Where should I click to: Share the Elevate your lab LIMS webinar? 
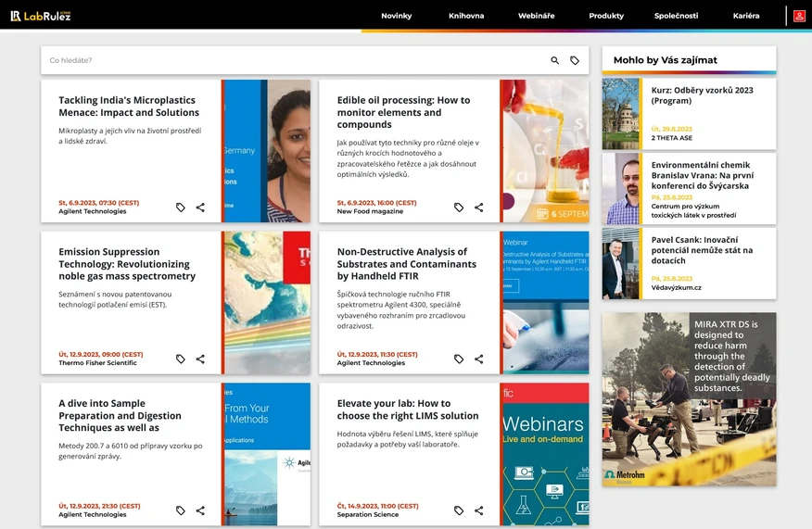pos(479,510)
